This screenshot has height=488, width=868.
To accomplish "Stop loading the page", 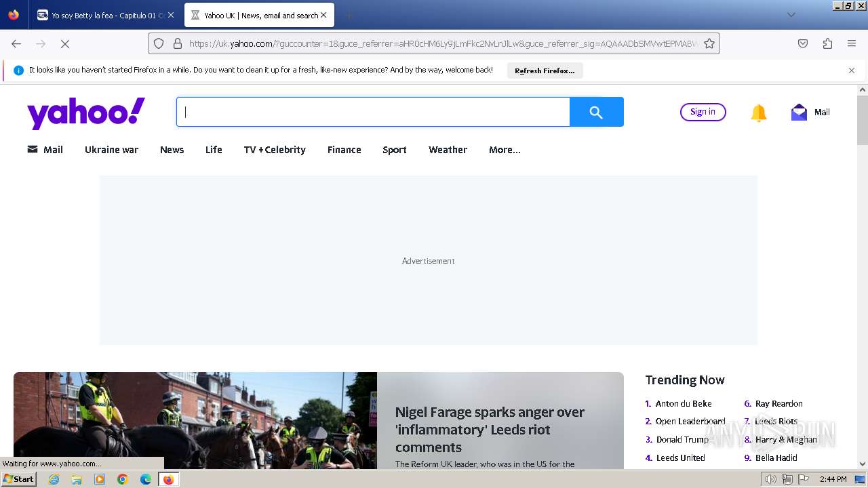I will coord(65,43).
